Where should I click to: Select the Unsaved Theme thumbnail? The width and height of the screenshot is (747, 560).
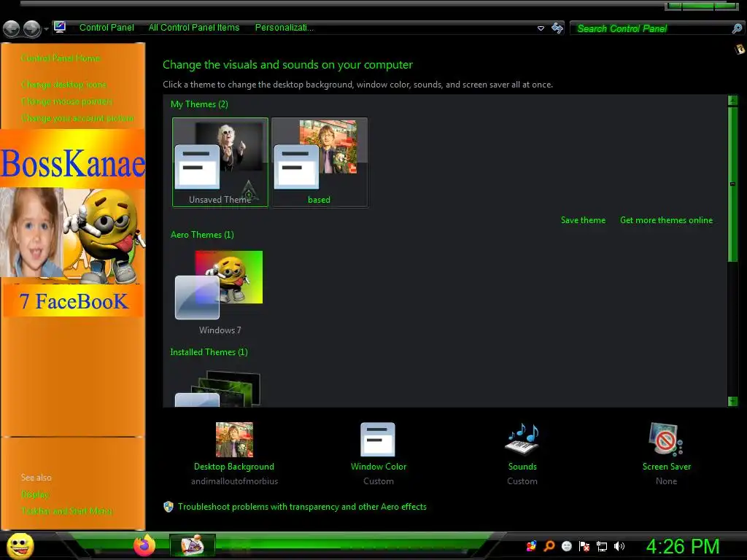tap(220, 162)
